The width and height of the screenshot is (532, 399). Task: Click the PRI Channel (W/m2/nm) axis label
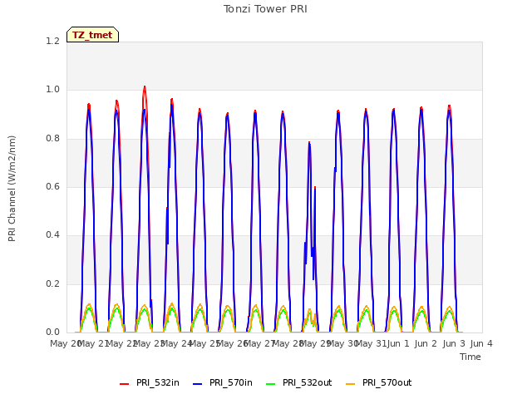(12, 189)
